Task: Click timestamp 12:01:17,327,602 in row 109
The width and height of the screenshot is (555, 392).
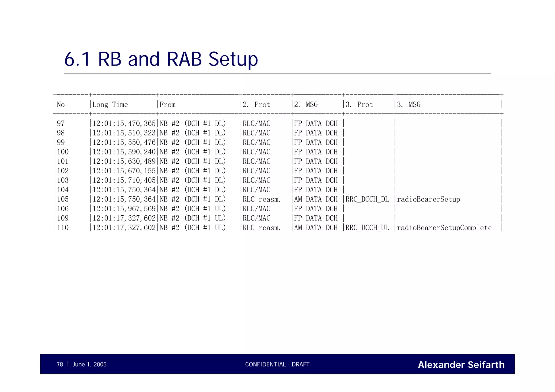Action: pos(124,218)
